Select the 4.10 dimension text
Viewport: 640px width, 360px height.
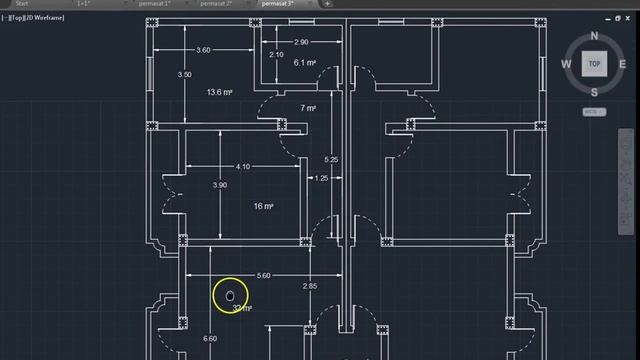pos(243,167)
